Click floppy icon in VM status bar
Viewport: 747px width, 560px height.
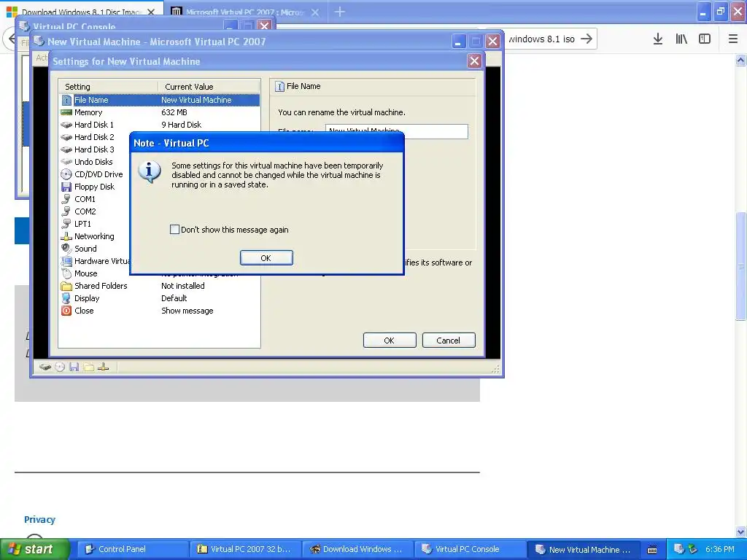tap(74, 367)
